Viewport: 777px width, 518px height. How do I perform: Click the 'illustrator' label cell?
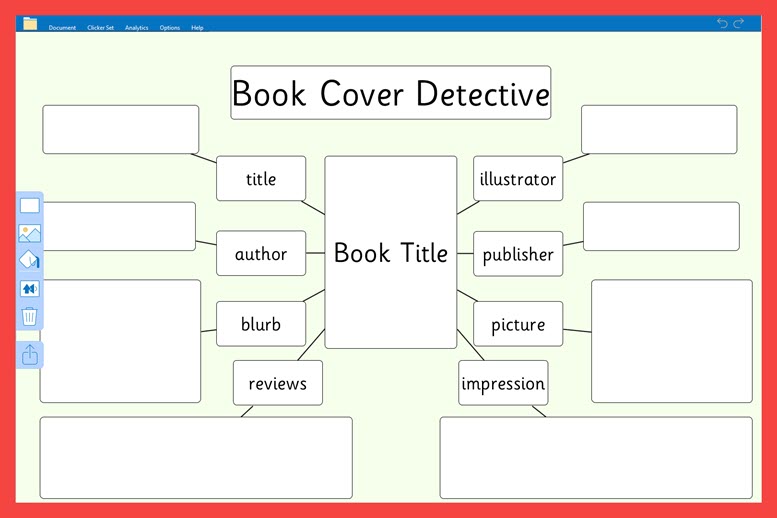tap(517, 179)
